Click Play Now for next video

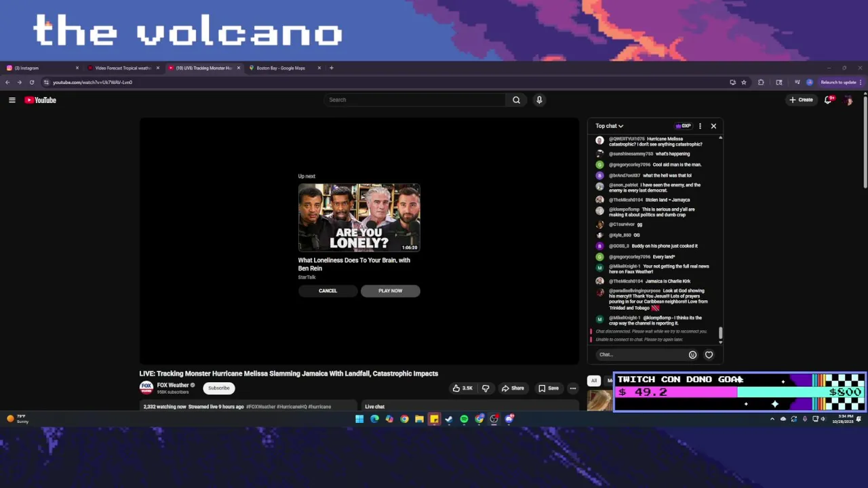(x=390, y=291)
